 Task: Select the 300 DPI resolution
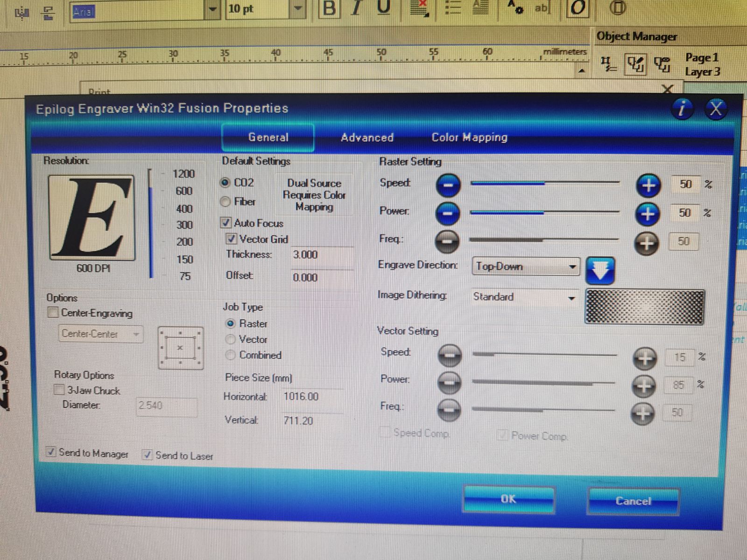(184, 225)
